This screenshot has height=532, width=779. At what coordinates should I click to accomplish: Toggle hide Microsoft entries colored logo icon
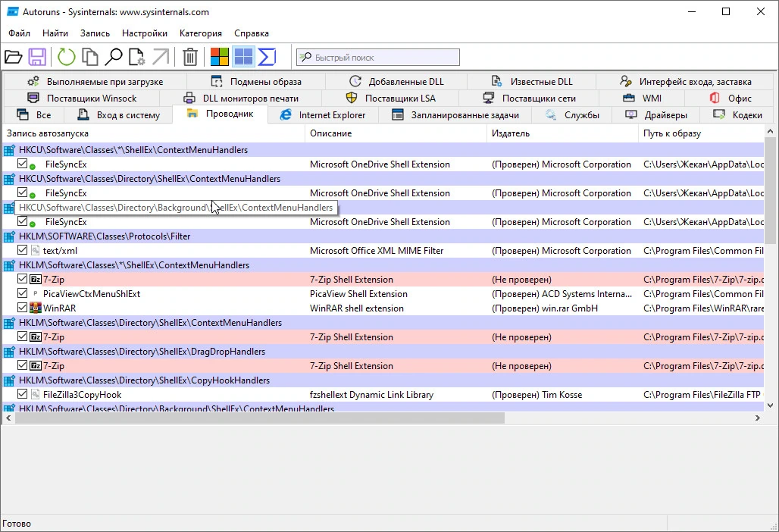[x=219, y=57]
